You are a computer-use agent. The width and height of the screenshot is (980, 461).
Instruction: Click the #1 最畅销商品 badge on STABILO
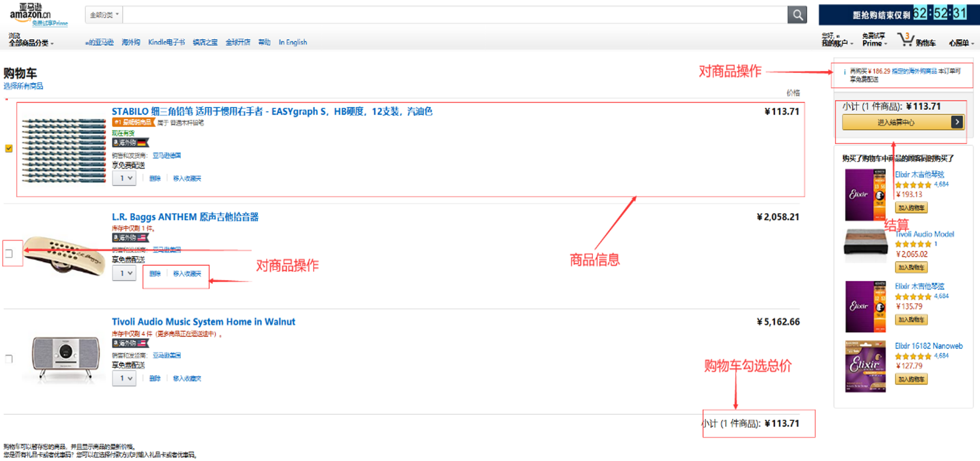pyautogui.click(x=133, y=122)
